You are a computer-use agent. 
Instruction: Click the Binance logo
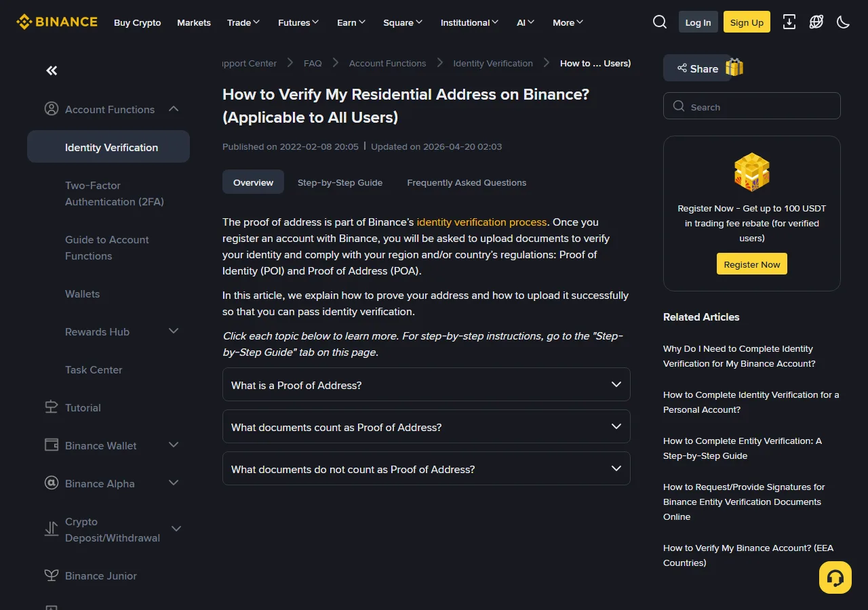57,22
